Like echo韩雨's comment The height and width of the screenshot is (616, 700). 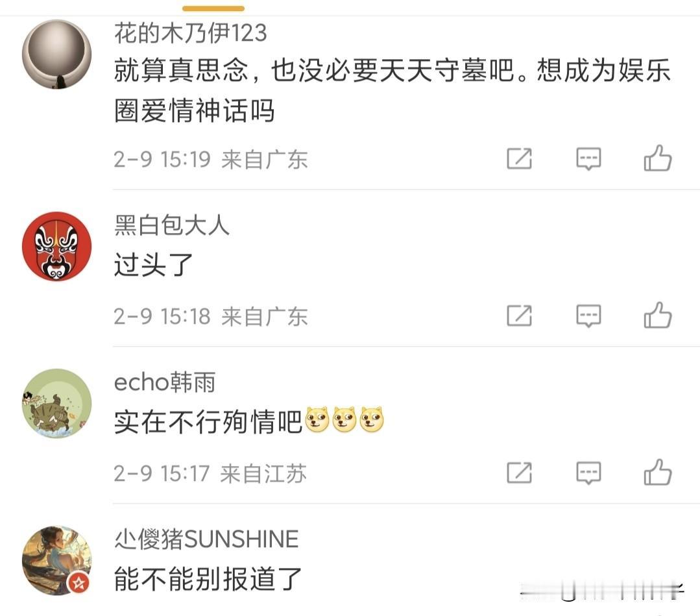[x=658, y=473]
